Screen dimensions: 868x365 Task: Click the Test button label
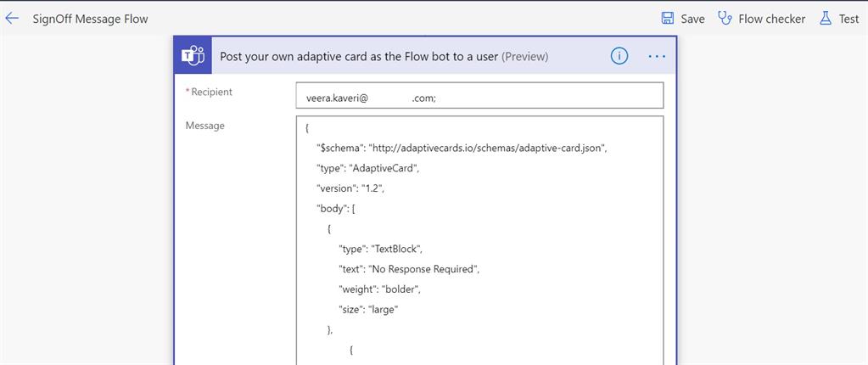(848, 19)
